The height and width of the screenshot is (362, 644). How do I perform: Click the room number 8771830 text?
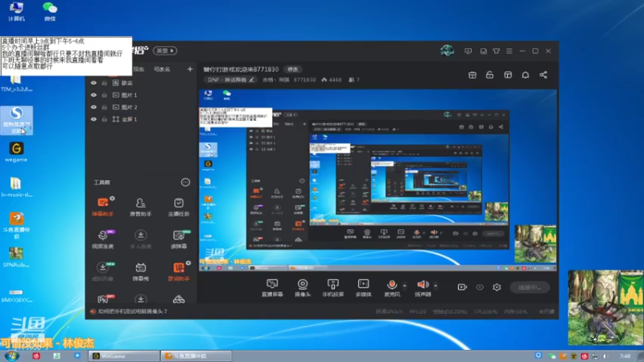pyautogui.click(x=304, y=80)
